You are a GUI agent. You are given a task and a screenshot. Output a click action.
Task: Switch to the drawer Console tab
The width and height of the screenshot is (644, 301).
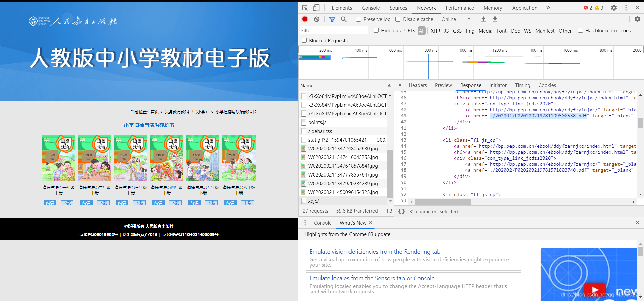click(322, 223)
